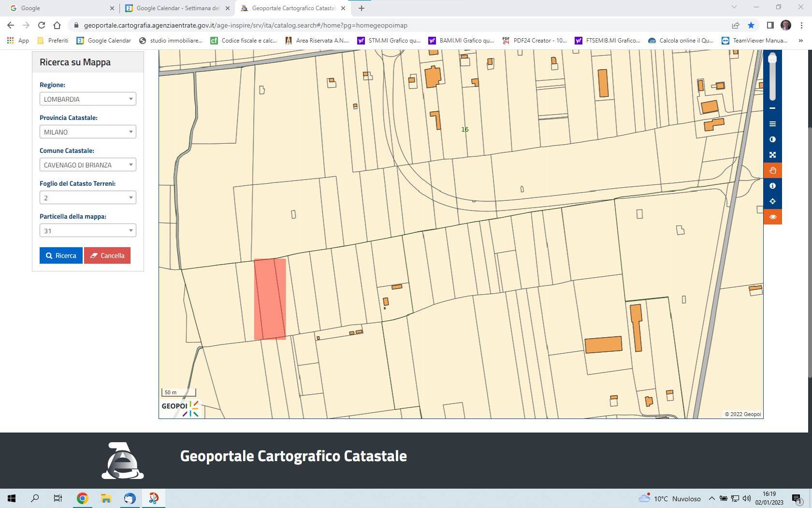The width and height of the screenshot is (812, 508).
Task: Expand the Provincia Catastale dropdown
Action: pyautogui.click(x=87, y=132)
